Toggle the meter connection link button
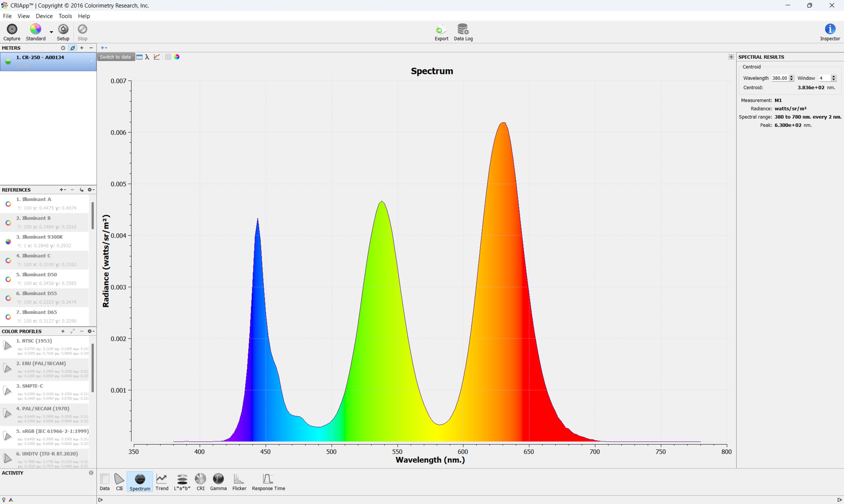Viewport: 844px width, 504px height. (72, 48)
